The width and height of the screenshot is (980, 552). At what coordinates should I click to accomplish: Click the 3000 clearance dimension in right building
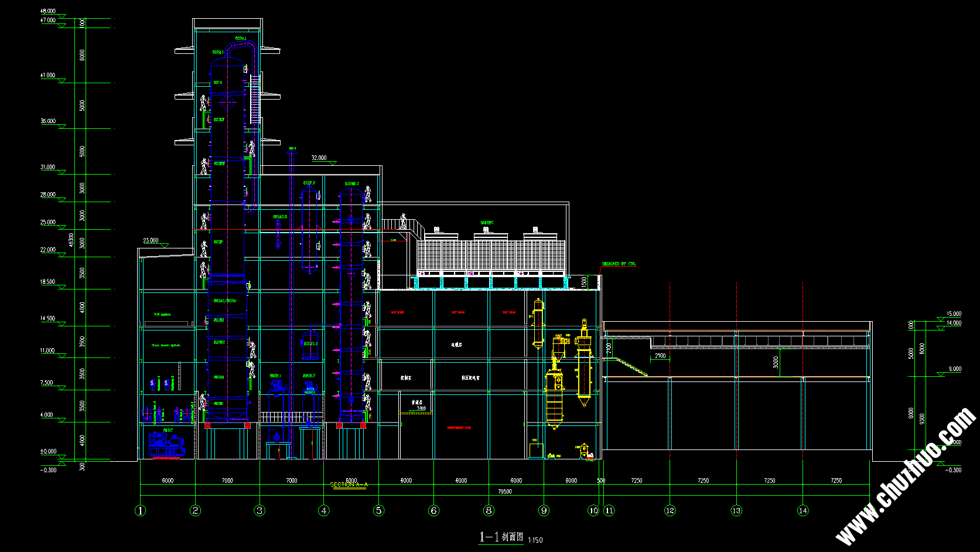pos(776,362)
